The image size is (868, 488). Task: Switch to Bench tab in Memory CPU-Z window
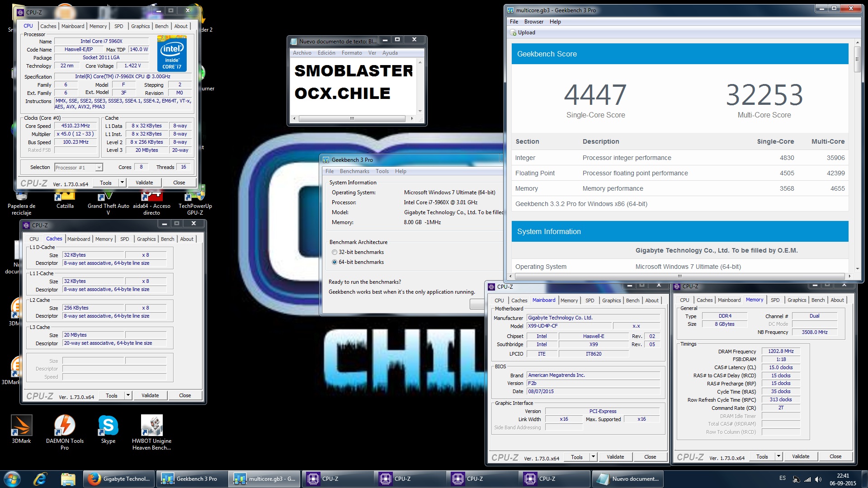[818, 300]
